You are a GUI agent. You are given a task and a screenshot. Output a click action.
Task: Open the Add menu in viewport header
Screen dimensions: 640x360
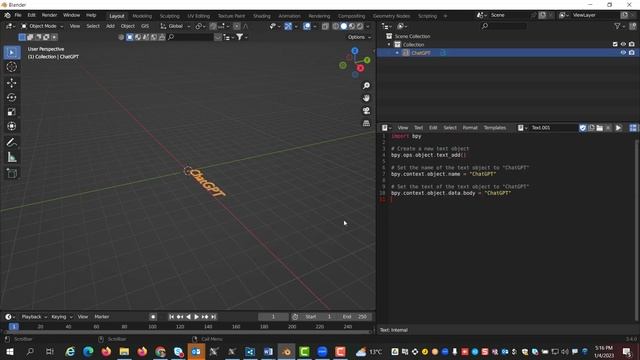[110, 26]
